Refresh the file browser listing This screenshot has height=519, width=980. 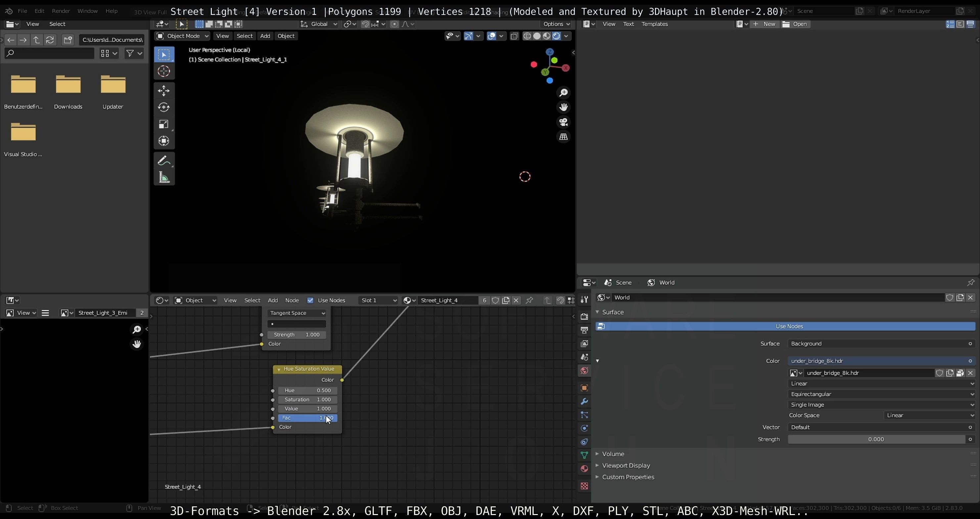pos(50,40)
